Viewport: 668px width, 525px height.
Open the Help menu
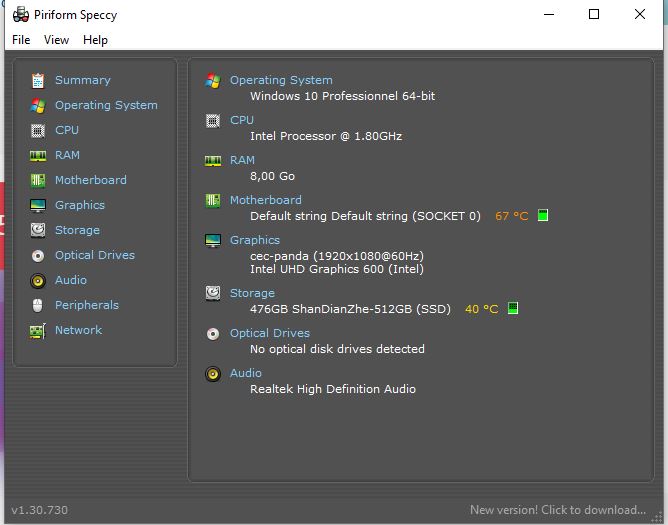pos(95,40)
